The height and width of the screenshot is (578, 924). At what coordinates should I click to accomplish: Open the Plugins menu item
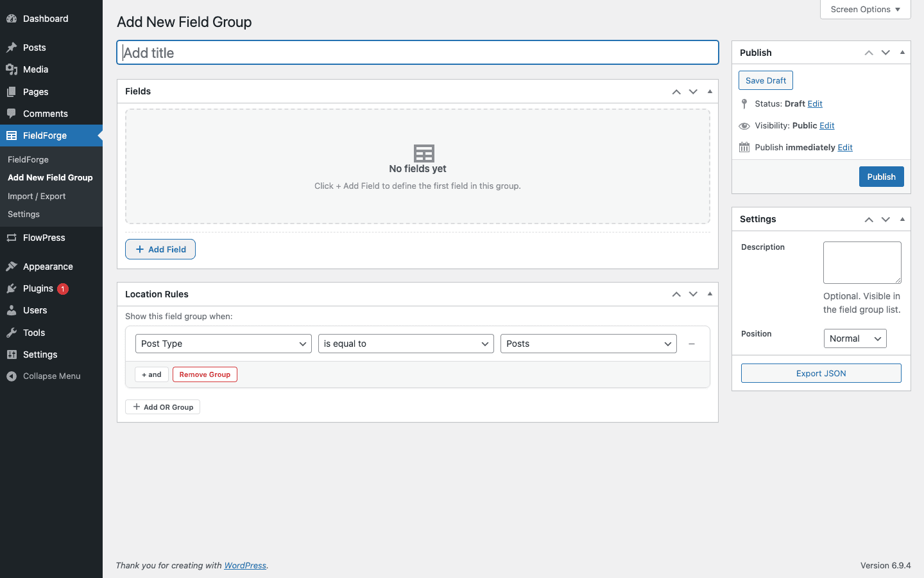tap(51, 288)
